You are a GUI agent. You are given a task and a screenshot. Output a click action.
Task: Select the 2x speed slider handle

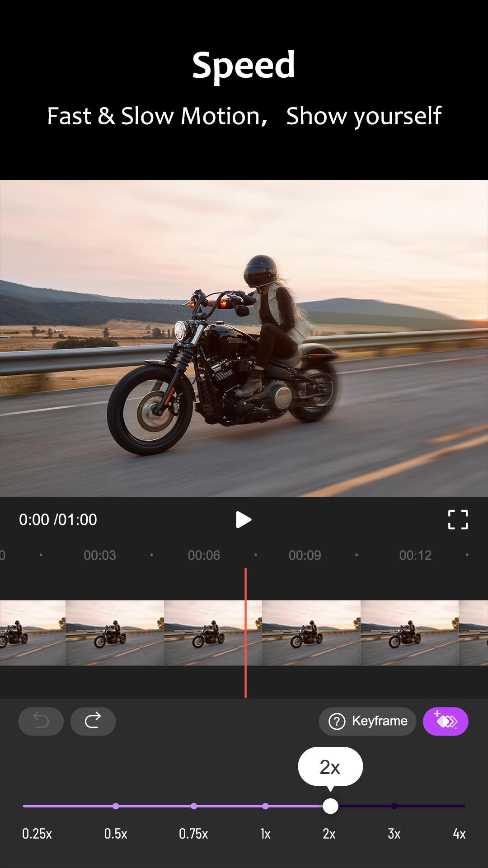[330, 806]
